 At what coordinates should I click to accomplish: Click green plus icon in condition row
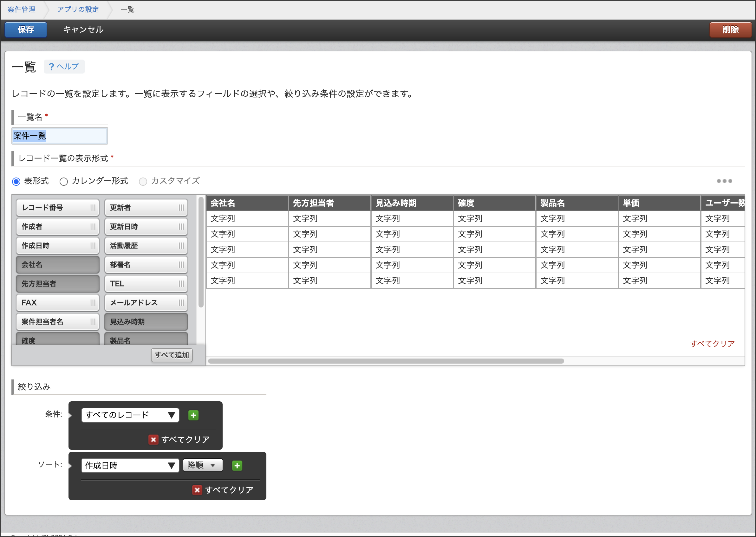pyautogui.click(x=193, y=415)
